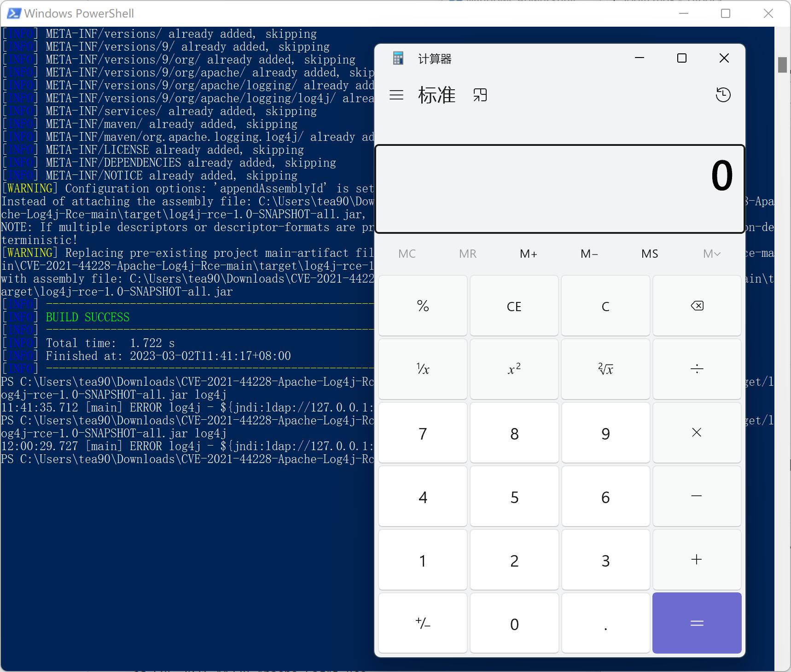Viewport: 791px width, 672px height.
Task: Click the CE clear entry button
Action: point(514,306)
